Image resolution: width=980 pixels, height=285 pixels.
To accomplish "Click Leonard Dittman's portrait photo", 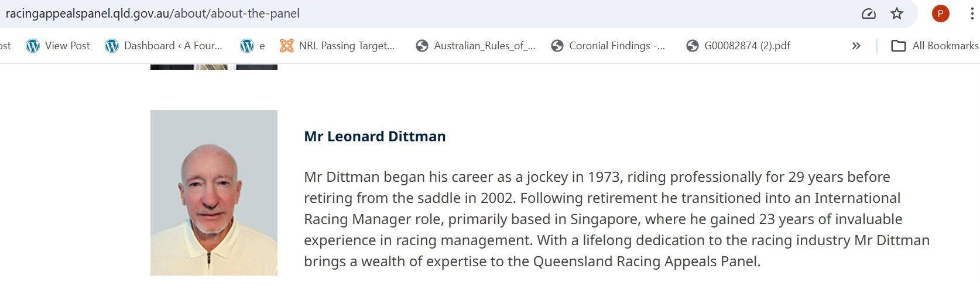I will click(214, 193).
